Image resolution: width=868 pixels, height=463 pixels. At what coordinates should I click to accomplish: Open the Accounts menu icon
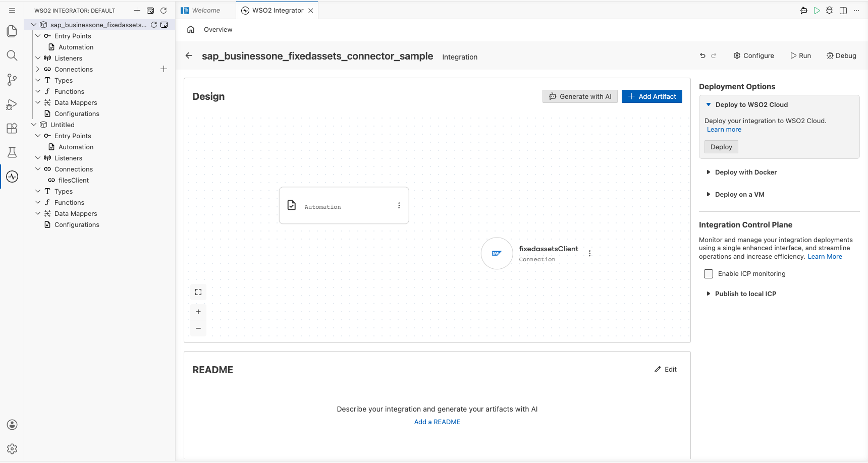(12, 425)
